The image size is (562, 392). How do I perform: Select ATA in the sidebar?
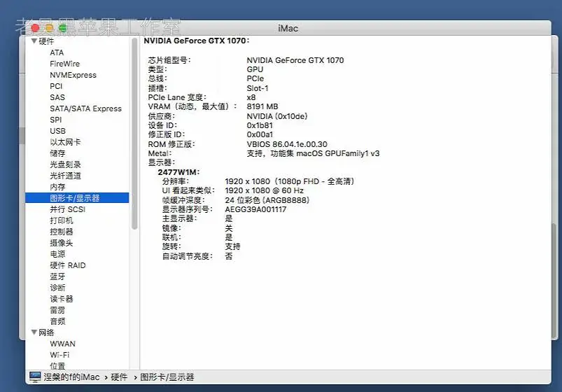57,52
